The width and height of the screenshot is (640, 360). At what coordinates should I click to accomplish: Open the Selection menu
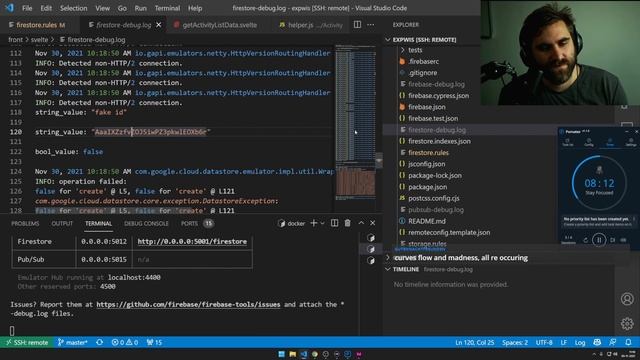[73, 8]
